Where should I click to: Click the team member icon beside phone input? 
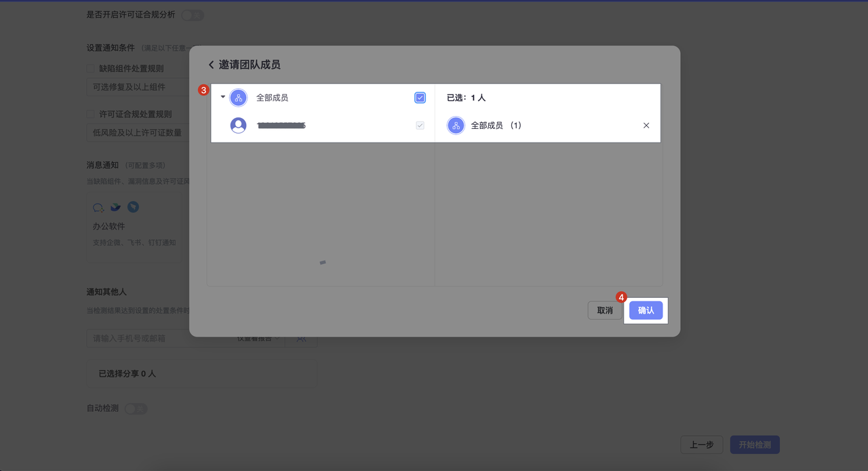click(x=301, y=338)
